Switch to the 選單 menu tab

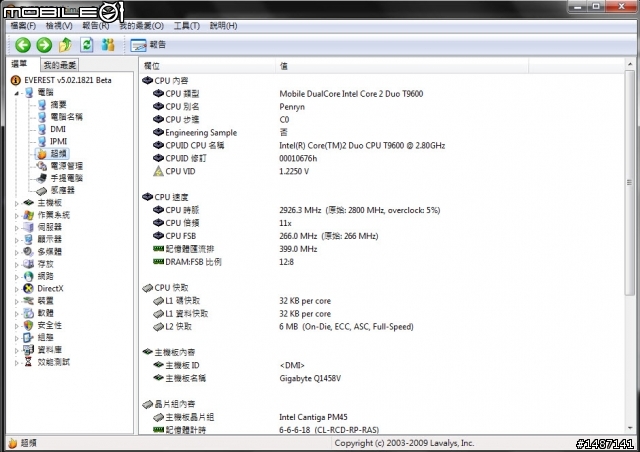tap(20, 64)
